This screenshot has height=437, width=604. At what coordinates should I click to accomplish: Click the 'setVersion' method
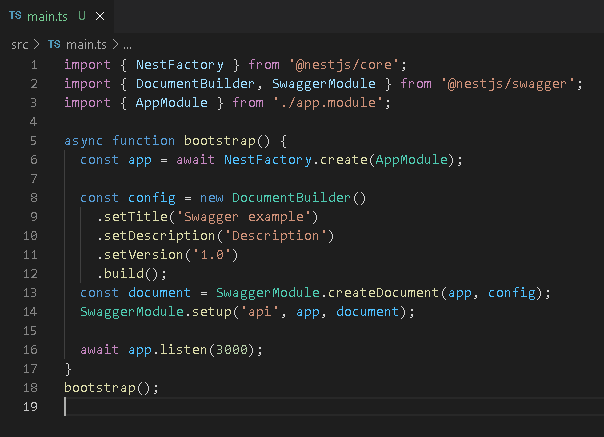tap(144, 254)
